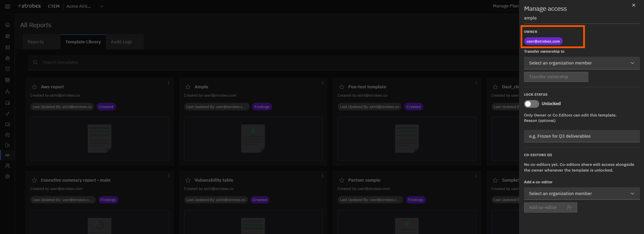Click the Strobes logo

click(30, 6)
